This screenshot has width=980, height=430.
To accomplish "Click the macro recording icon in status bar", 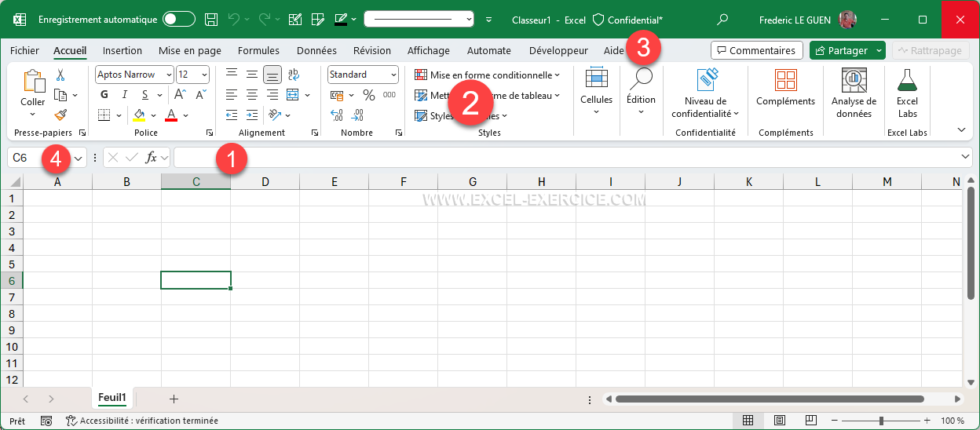I will pos(46,421).
